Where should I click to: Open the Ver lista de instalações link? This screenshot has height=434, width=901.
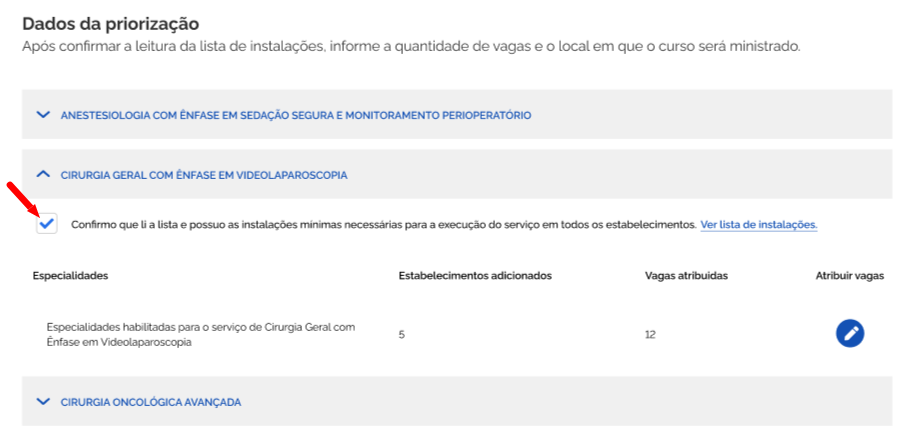pos(758,225)
